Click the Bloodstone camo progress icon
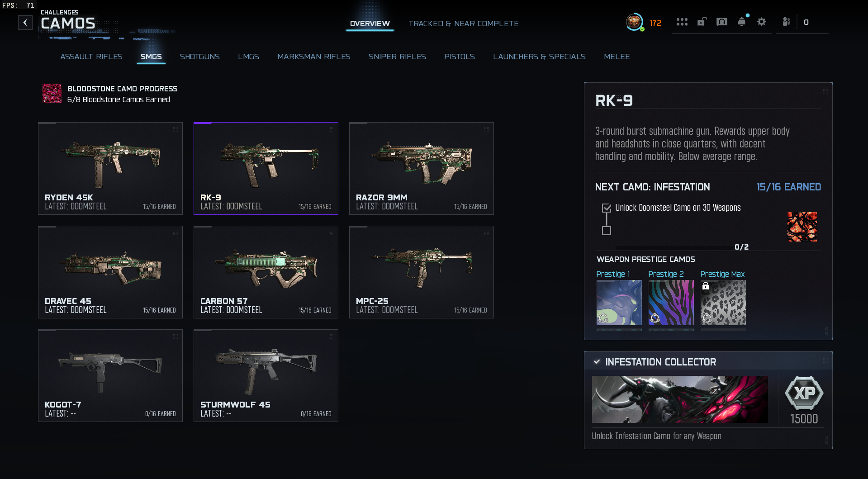The height and width of the screenshot is (479, 868). tap(52, 93)
